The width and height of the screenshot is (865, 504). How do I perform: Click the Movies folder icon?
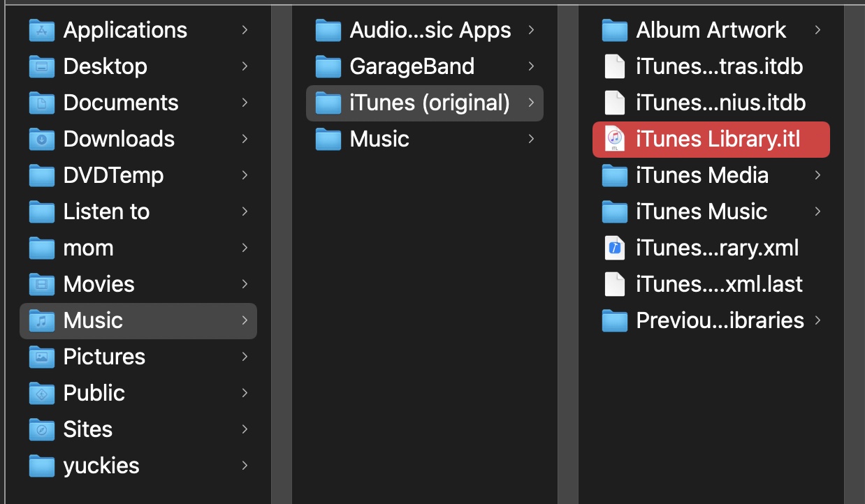point(42,284)
